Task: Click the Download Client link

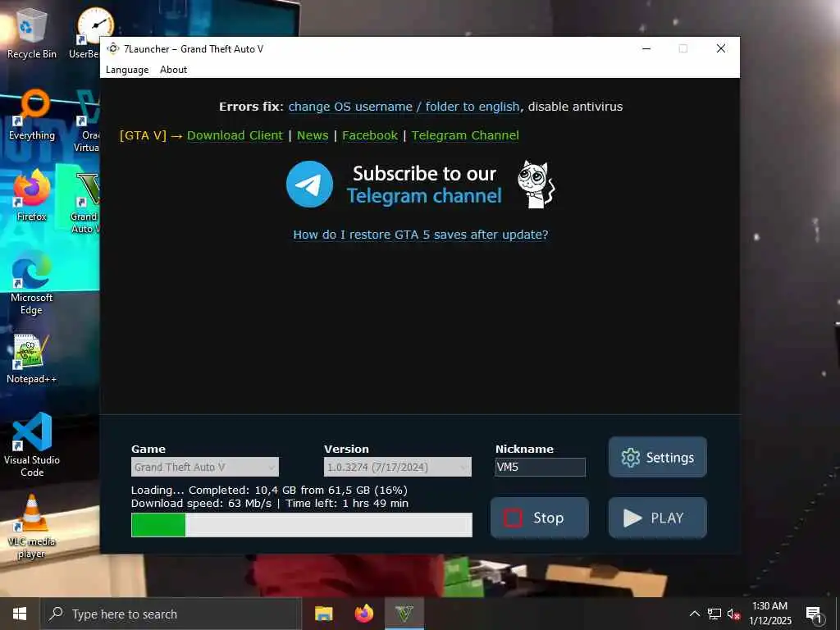Action: tap(235, 135)
